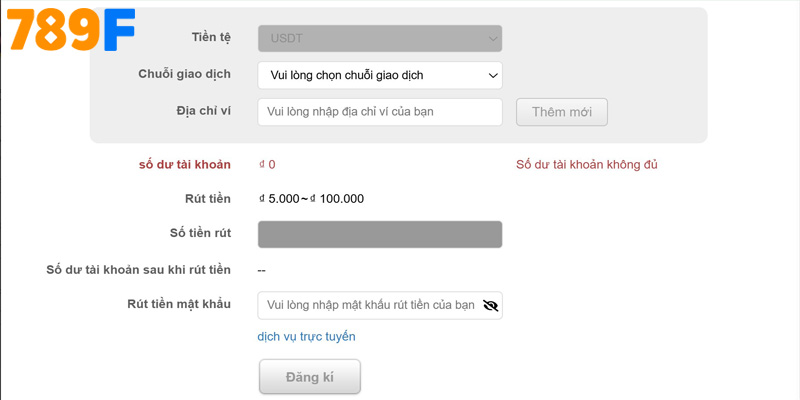Click the Tiền tệ label
The height and width of the screenshot is (400, 800).
[x=211, y=38]
